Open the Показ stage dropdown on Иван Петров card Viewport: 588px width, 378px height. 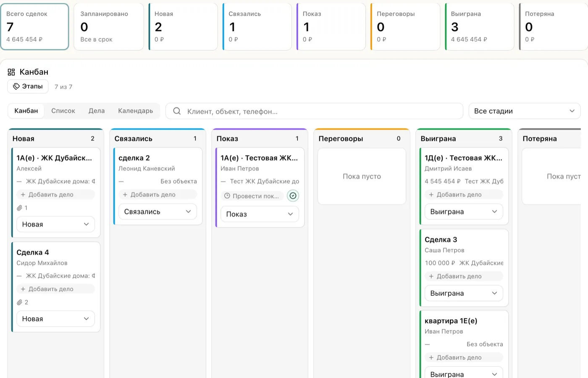260,214
